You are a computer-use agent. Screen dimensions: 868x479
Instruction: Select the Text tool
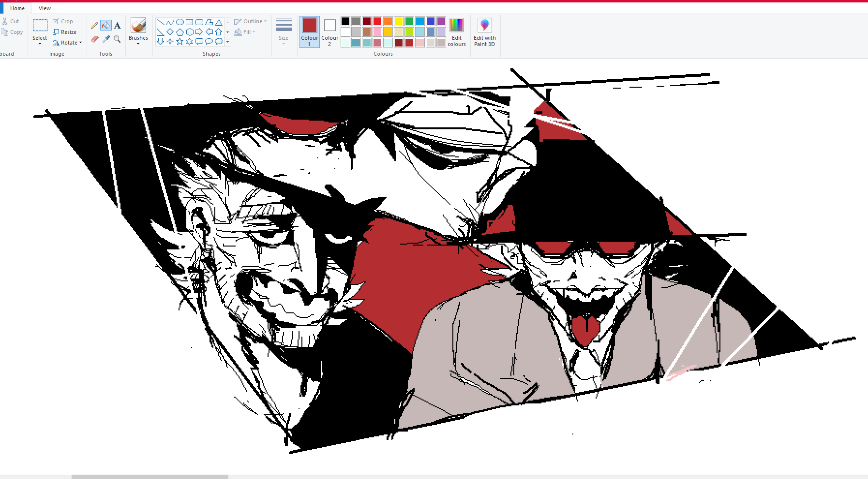[117, 25]
